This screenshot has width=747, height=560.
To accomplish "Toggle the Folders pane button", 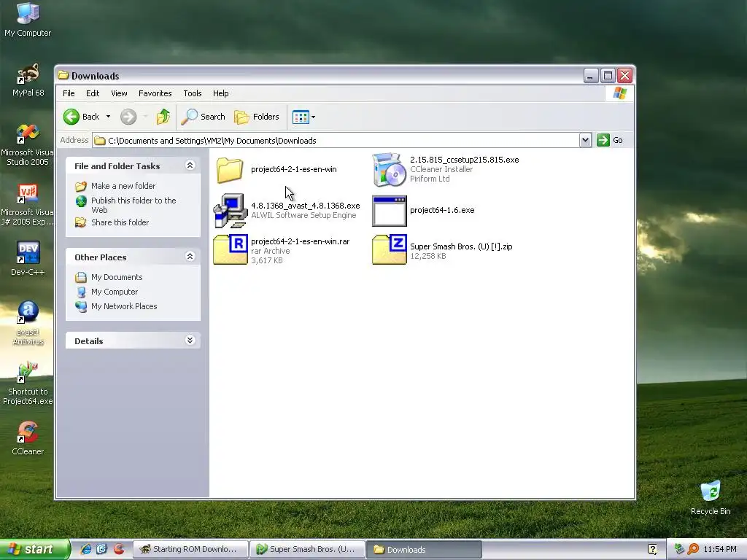I will tap(257, 117).
